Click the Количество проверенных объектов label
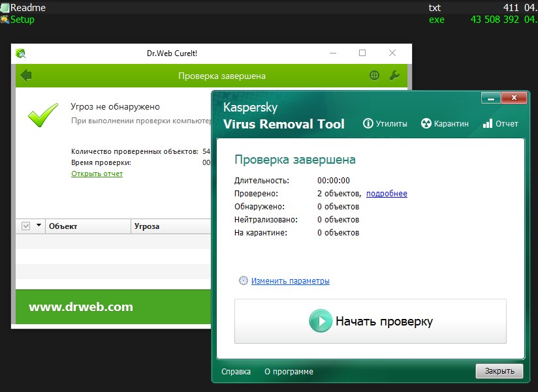Screen dimensions: 538x392 [x=135, y=151]
